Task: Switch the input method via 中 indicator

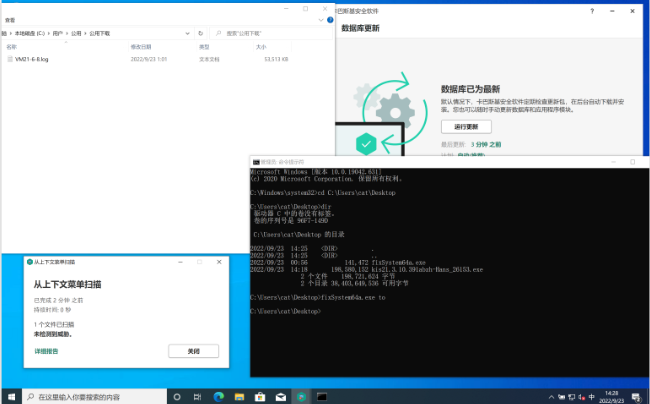Action: tap(592, 397)
